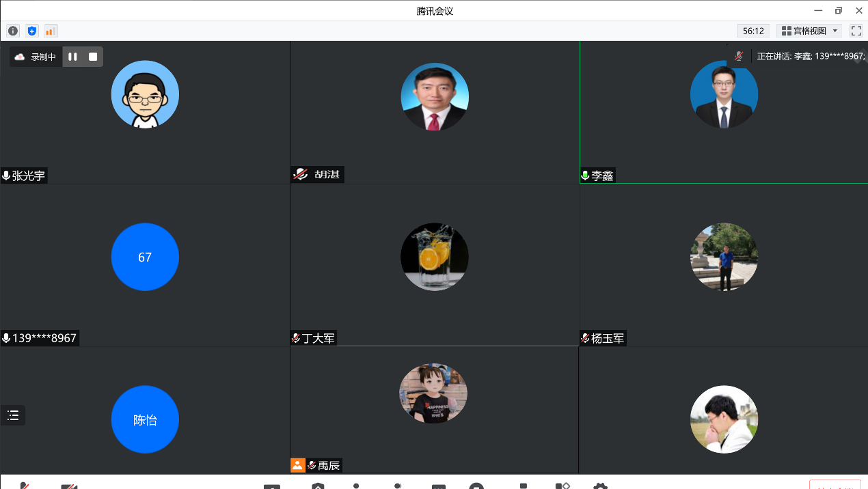This screenshot has height=489, width=868.
Task: Click the 正在讲话 speaker text
Action: pos(811,56)
